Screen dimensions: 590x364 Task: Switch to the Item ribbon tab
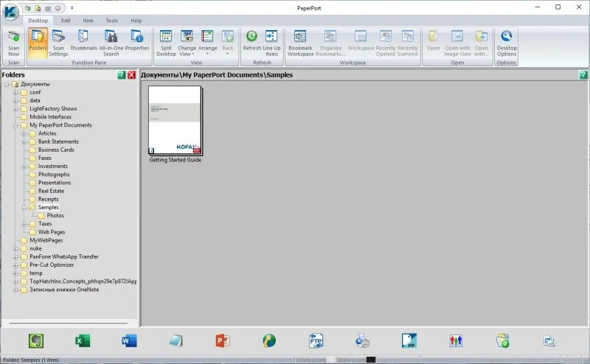[88, 21]
